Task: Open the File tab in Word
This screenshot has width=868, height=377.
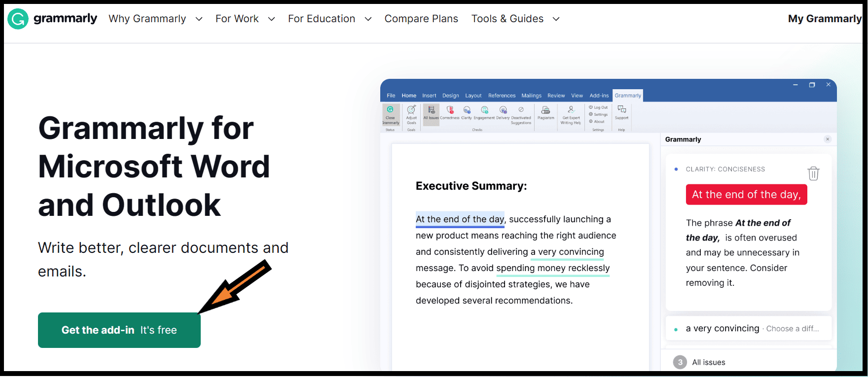Action: [x=391, y=96]
